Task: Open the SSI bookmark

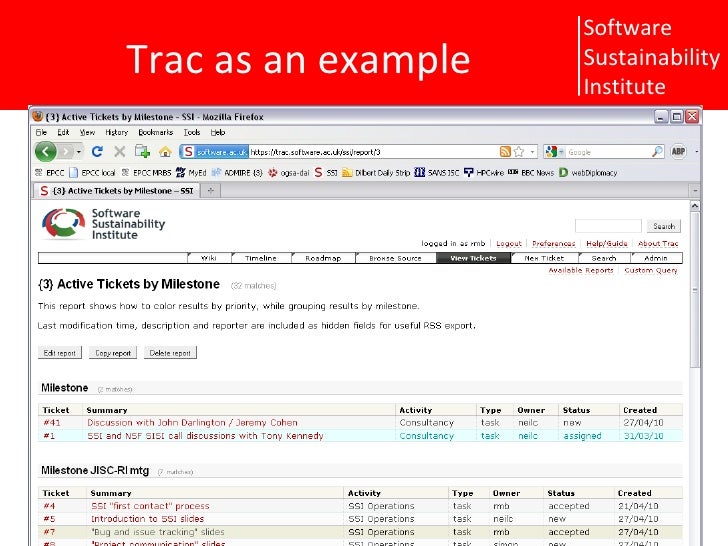Action: coord(326,173)
